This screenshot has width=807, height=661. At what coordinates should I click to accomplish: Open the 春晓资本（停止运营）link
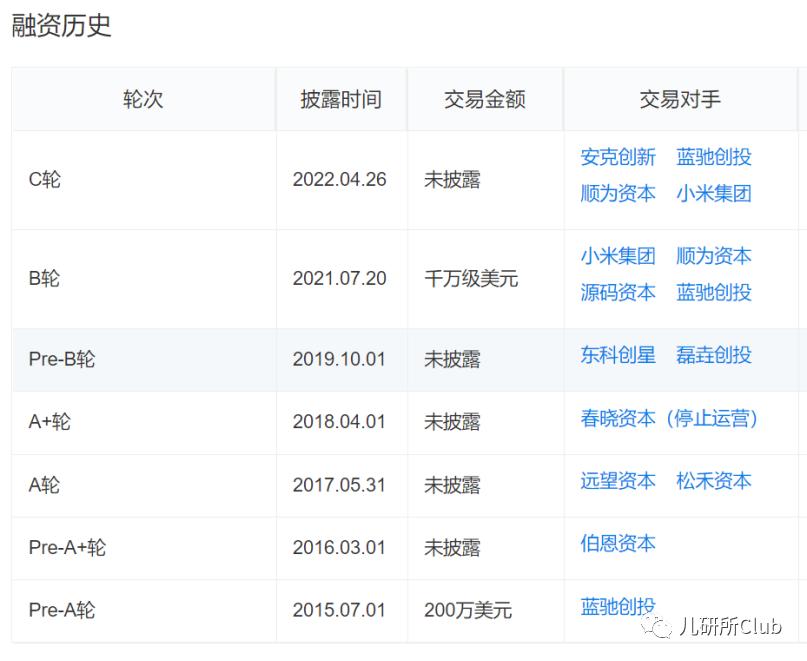click(669, 418)
